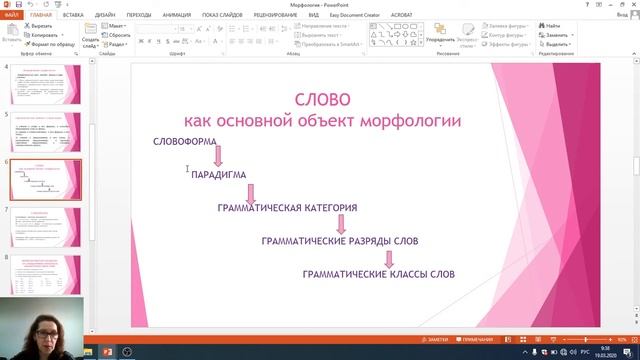Switch to the ПЕРЕХОДЫ tab
This screenshot has height=360, width=640.
139,15
